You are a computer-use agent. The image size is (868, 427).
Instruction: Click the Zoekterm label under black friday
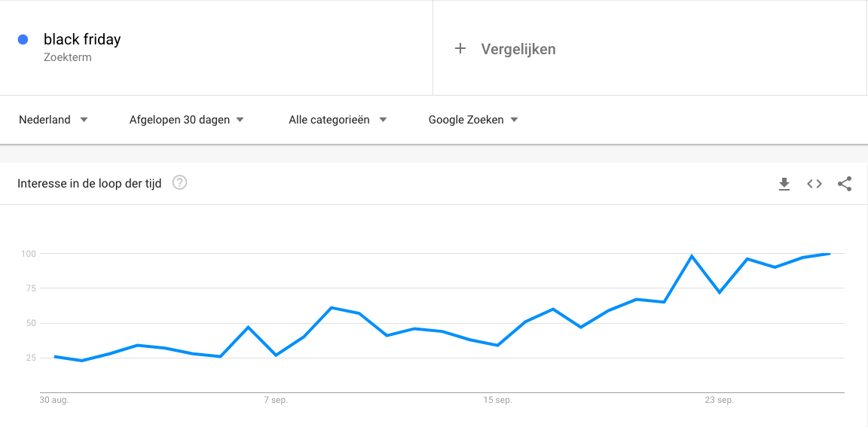click(68, 57)
